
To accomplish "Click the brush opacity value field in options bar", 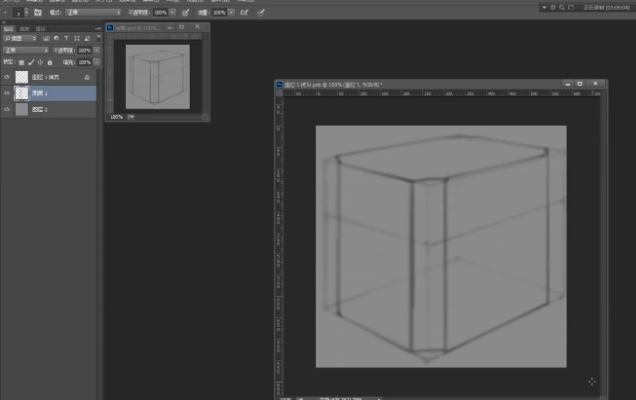I will [160, 13].
